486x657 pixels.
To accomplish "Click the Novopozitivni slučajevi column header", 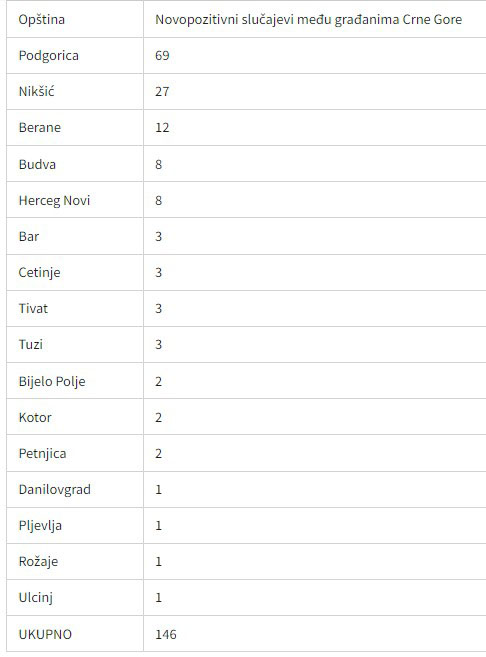I will [x=308, y=20].
